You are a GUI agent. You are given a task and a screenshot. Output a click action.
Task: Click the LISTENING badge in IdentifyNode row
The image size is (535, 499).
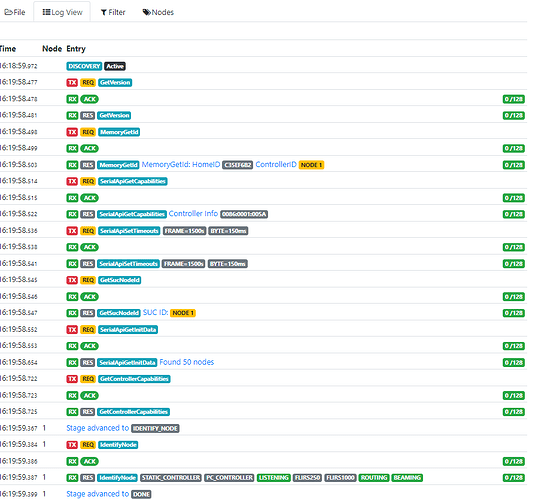tap(274, 478)
